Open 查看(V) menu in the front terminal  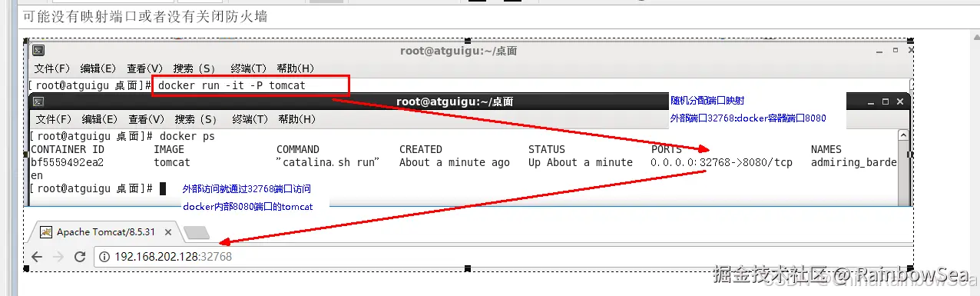(x=147, y=119)
